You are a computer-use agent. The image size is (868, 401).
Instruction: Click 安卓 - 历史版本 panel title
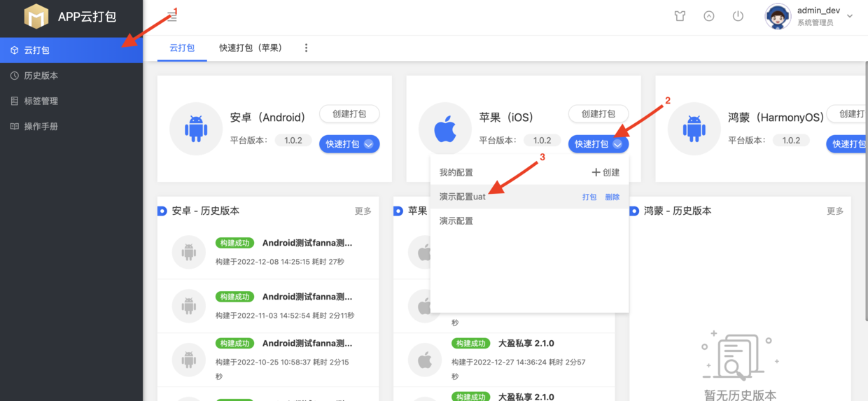click(206, 211)
